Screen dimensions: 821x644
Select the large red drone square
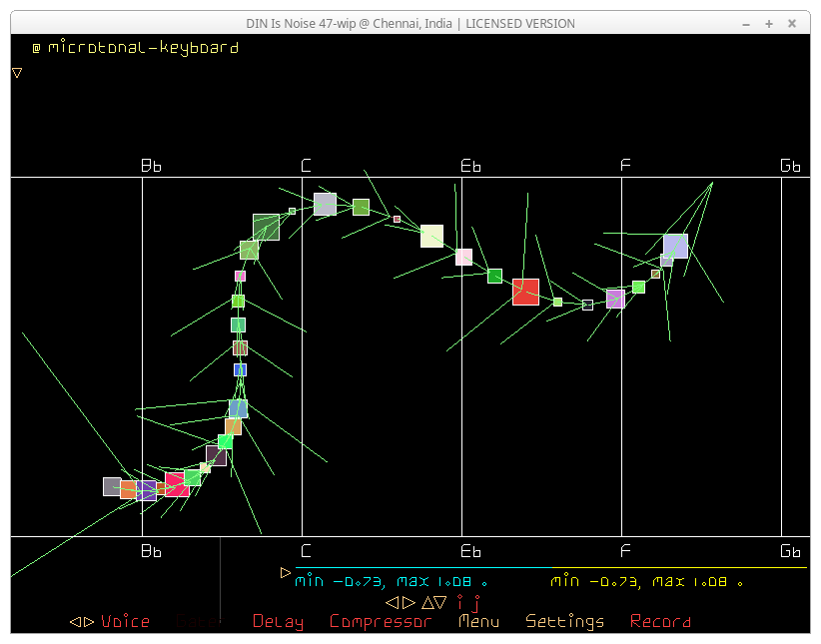pos(525,292)
